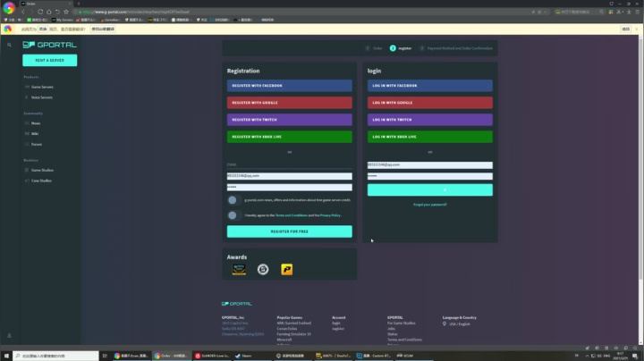The width and height of the screenshot is (644, 361).
Task: Open Case Studies in sidebar
Action: (x=41, y=180)
